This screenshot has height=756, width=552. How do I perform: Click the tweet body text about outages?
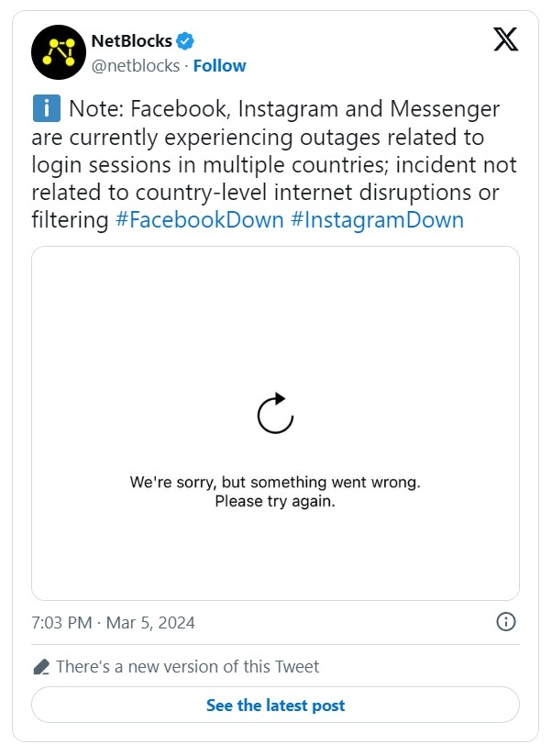[266, 165]
